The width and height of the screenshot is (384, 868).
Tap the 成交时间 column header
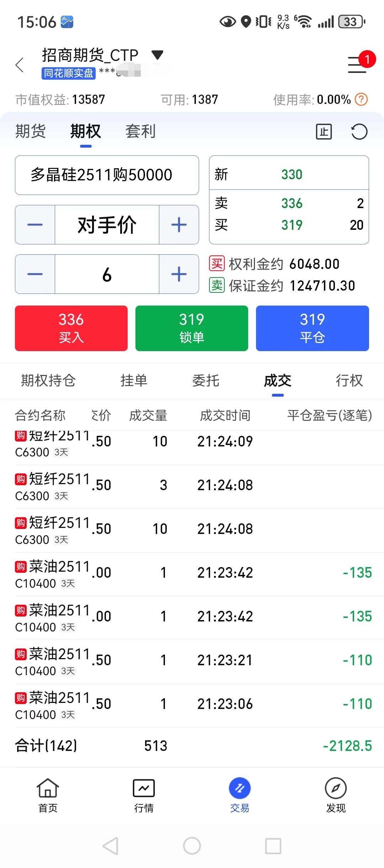[225, 415]
